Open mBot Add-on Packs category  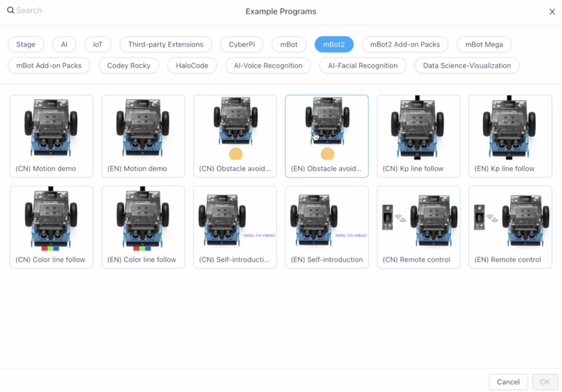click(x=49, y=65)
